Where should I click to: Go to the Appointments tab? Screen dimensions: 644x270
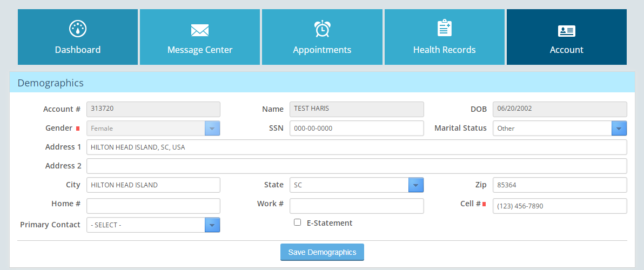click(322, 37)
